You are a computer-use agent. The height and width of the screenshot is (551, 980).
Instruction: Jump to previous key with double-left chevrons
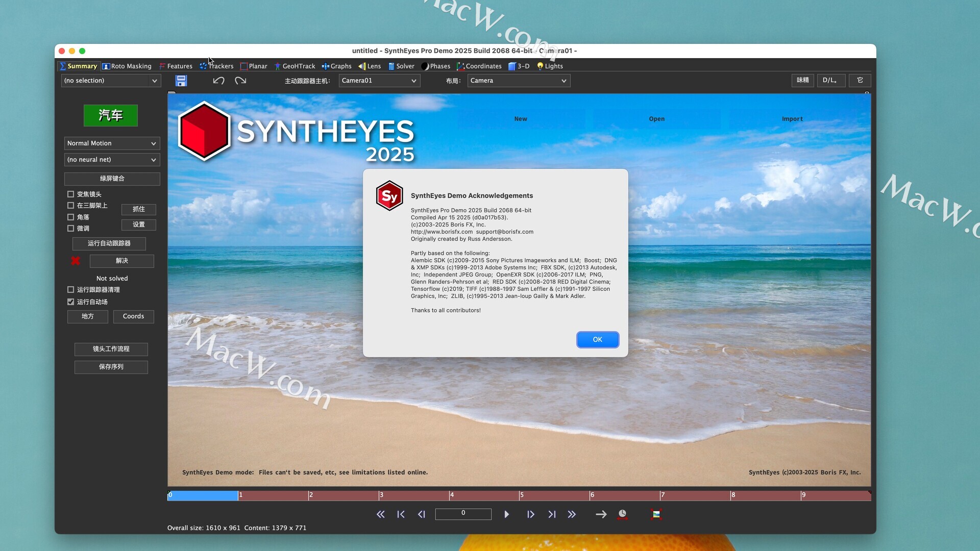click(381, 514)
